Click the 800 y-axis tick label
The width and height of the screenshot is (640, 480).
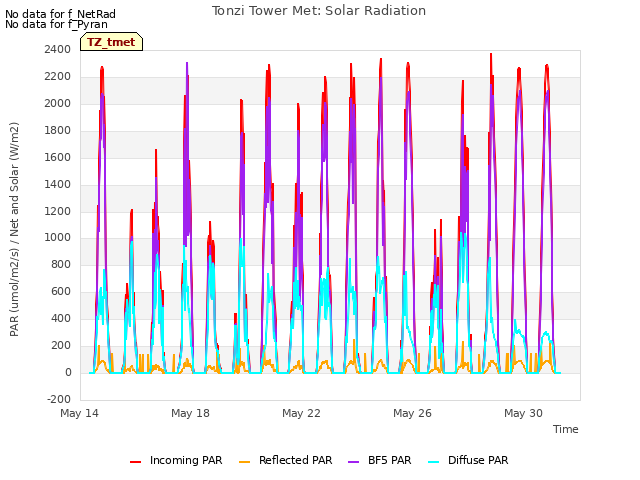[61, 264]
